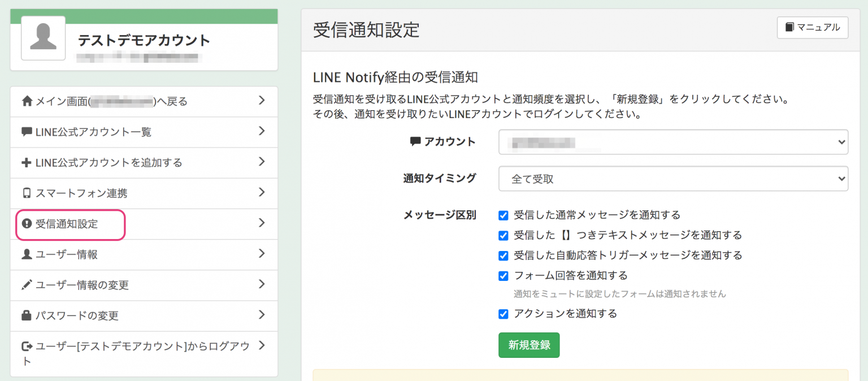The width and height of the screenshot is (868, 381).
Task: Open ユーザー情報 menu item
Action: [144, 254]
